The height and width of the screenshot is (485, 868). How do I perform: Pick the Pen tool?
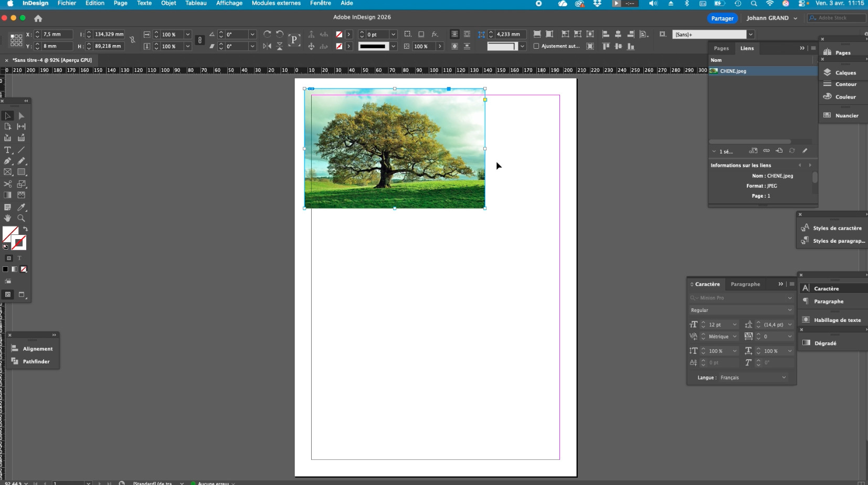pyautogui.click(x=8, y=161)
